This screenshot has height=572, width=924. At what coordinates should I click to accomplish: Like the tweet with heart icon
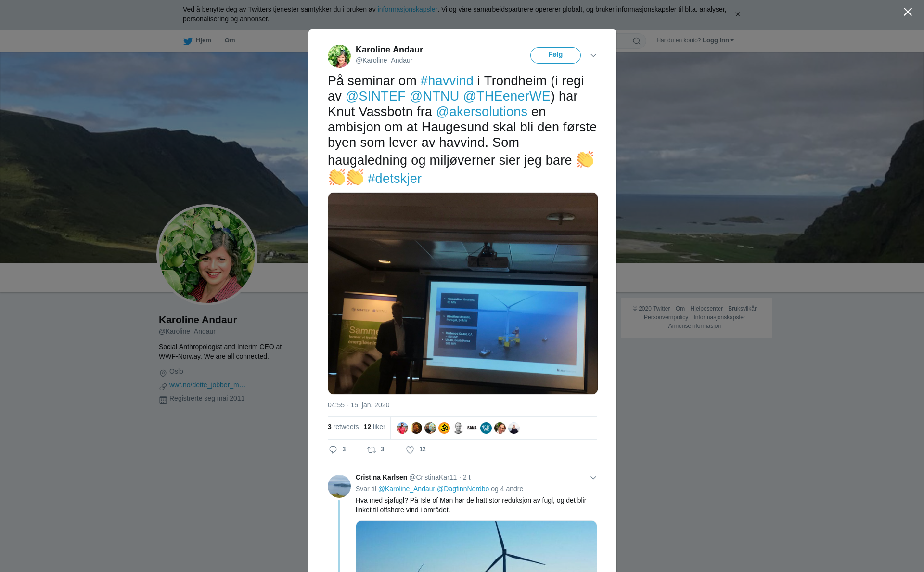(x=410, y=450)
